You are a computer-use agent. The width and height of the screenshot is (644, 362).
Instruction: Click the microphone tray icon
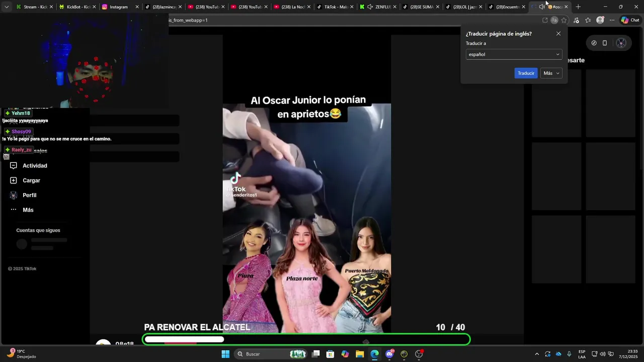(569, 354)
